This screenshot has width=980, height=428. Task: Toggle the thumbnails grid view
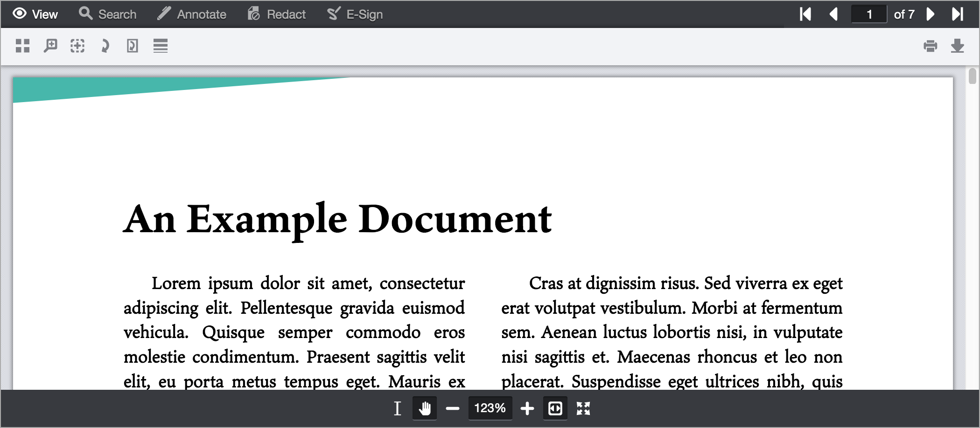22,46
